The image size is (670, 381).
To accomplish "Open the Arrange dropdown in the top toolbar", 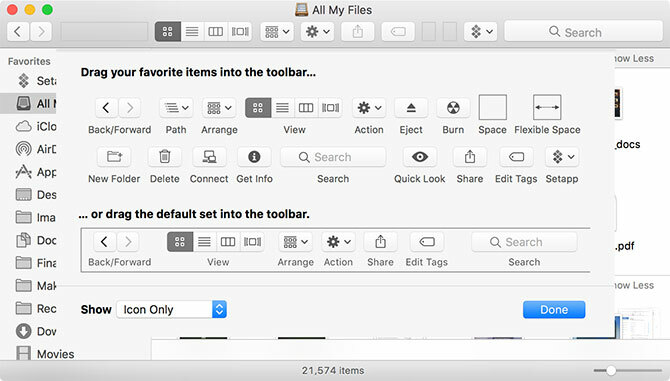I will click(277, 32).
